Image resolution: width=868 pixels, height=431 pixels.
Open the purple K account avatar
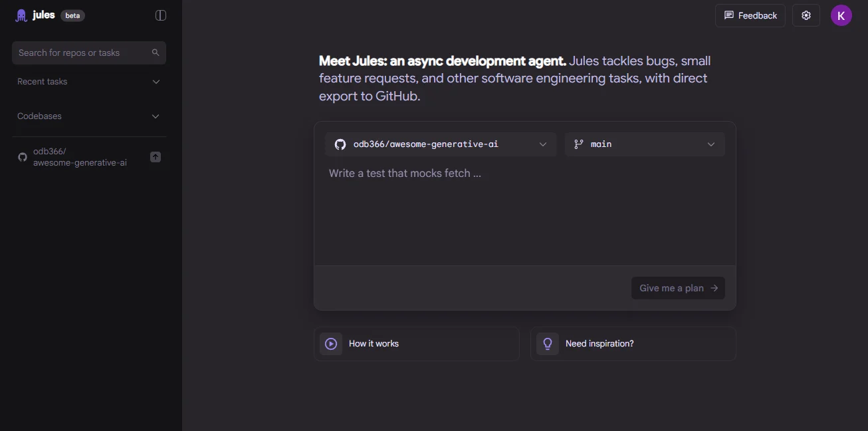[x=841, y=15]
